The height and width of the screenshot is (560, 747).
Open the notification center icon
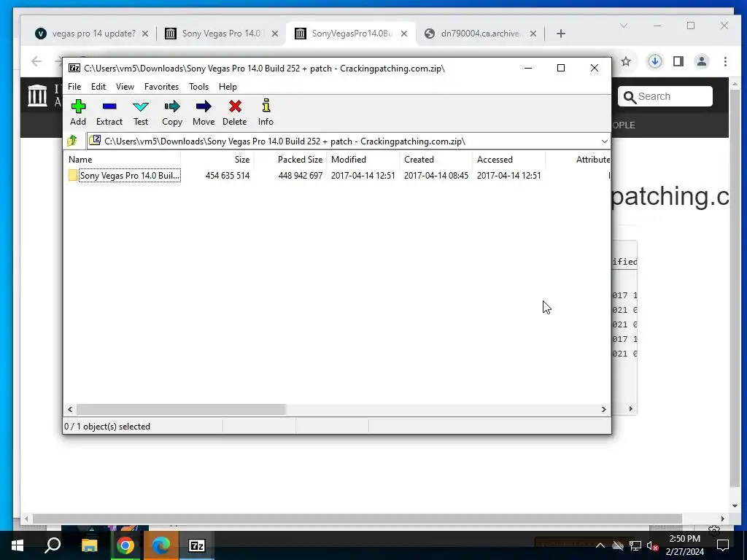(x=723, y=545)
